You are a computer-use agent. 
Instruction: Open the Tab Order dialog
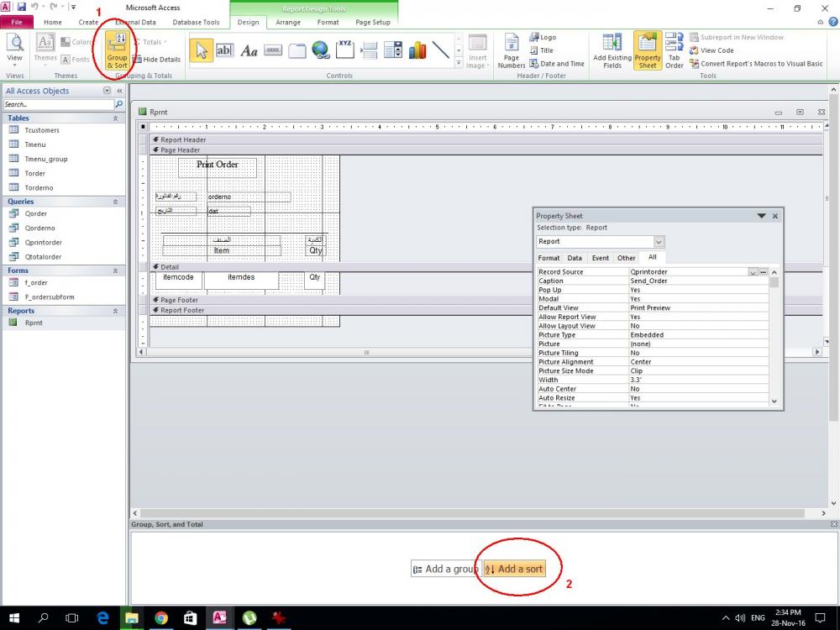click(674, 51)
